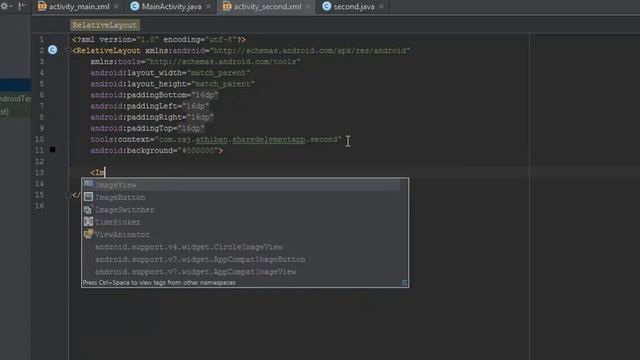Viewport: 640px width, 360px height.
Task: Choose ViewAnimator from the autocomplete list
Action: click(242, 235)
